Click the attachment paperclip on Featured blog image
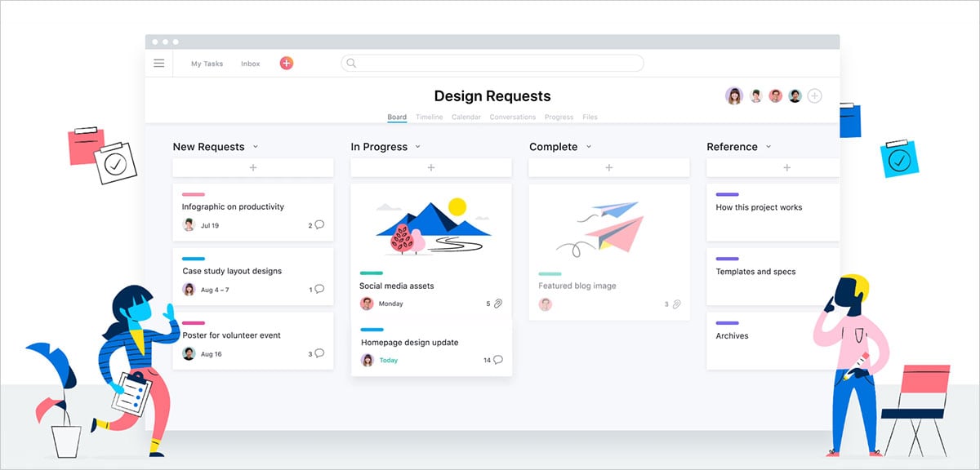980x470 pixels. tap(676, 304)
